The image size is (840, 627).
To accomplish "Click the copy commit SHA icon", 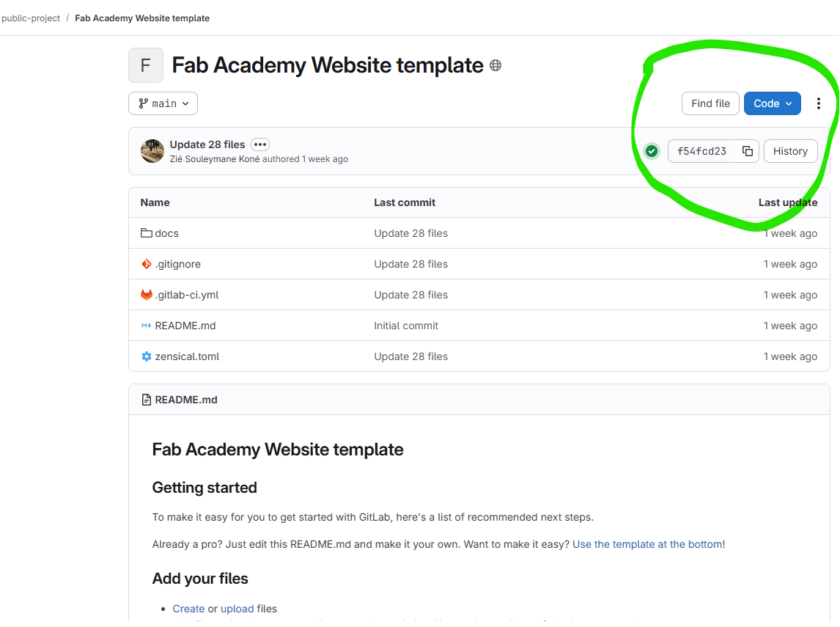I will coord(747,151).
